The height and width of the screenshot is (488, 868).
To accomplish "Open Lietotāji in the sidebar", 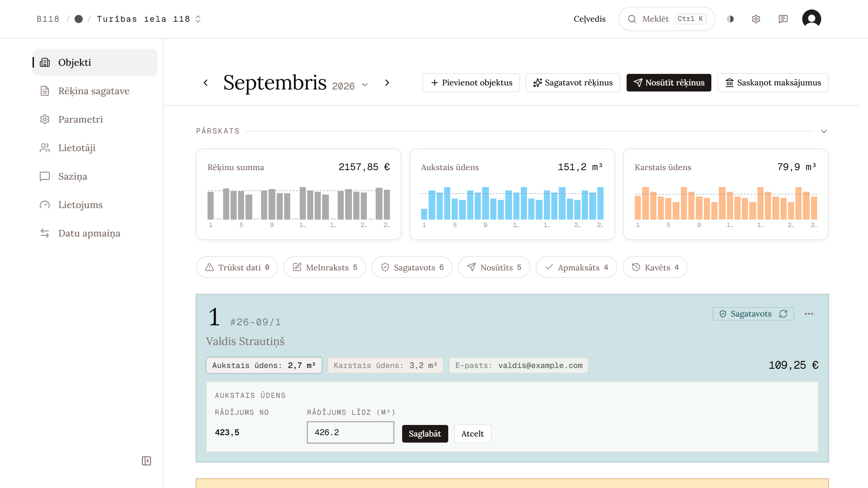I will click(95, 148).
